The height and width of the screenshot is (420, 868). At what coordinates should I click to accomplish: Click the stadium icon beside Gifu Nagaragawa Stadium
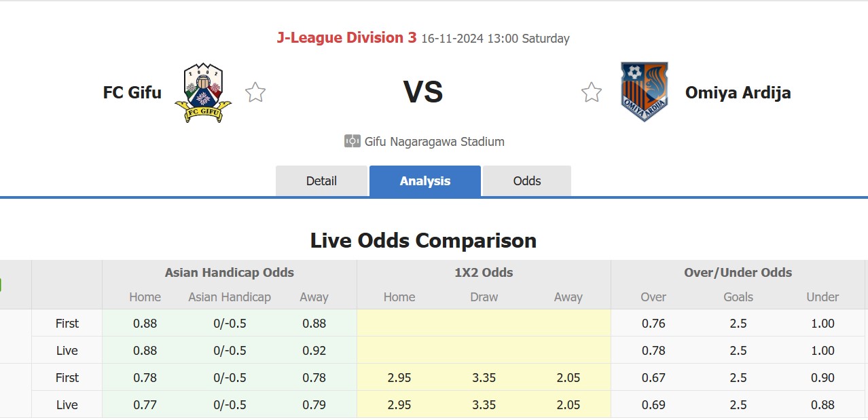(x=352, y=141)
